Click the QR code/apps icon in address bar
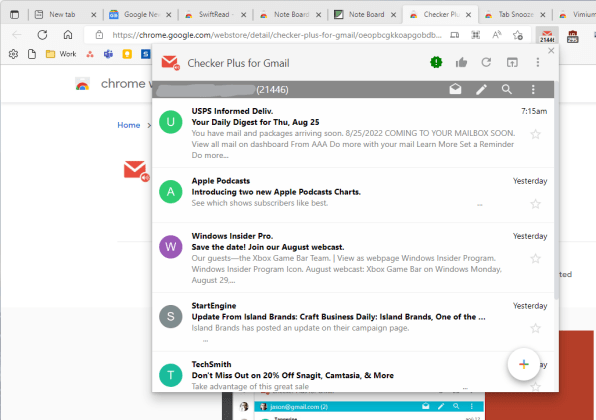Image resolution: width=596 pixels, height=420 pixels. (476, 35)
